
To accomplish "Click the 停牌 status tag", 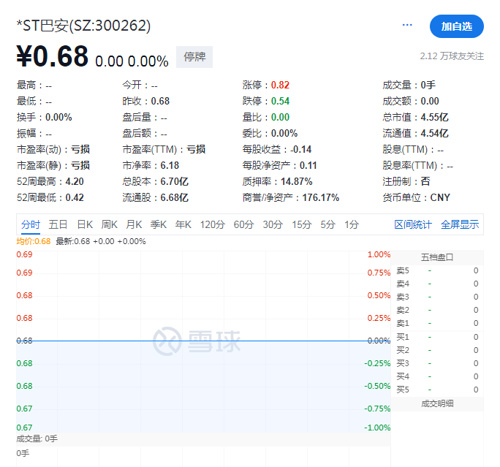I will tap(194, 57).
